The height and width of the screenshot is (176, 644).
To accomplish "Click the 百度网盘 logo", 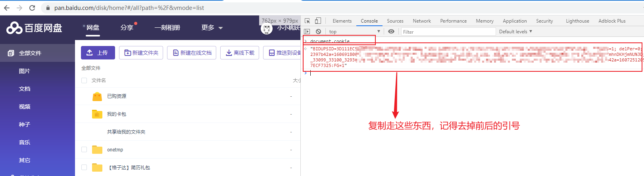I will pos(35,28).
